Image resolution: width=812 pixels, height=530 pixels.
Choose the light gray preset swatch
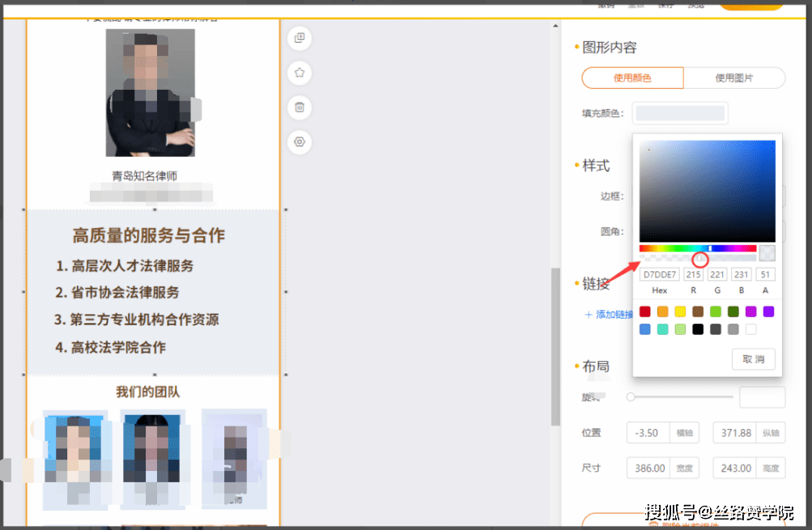point(733,329)
